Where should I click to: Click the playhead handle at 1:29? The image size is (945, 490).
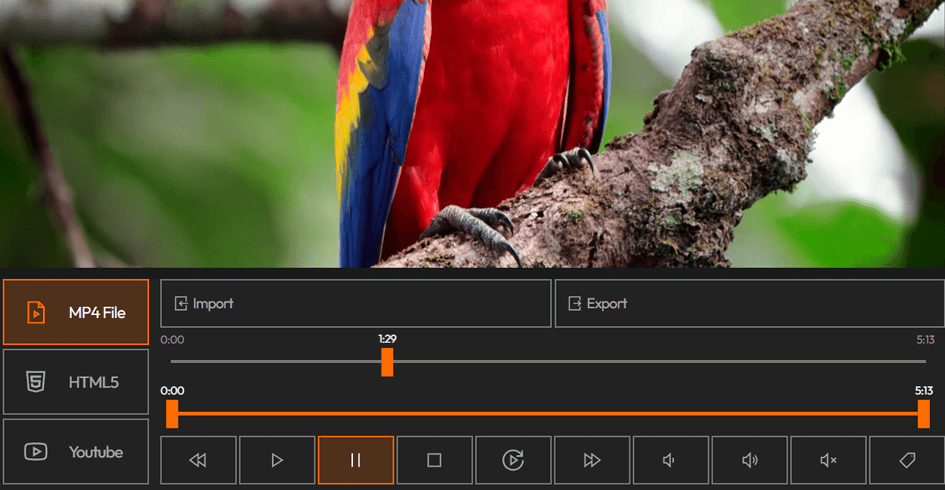tap(387, 361)
